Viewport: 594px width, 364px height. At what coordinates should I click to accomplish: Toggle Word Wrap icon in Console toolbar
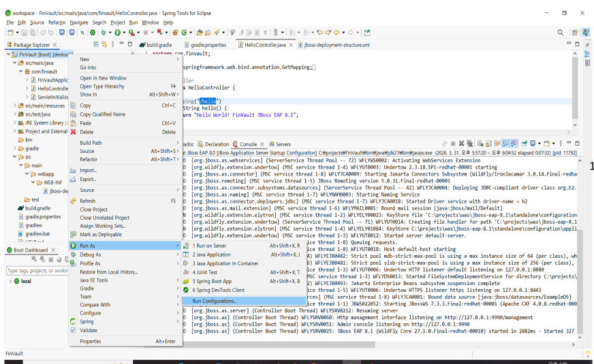(x=497, y=144)
